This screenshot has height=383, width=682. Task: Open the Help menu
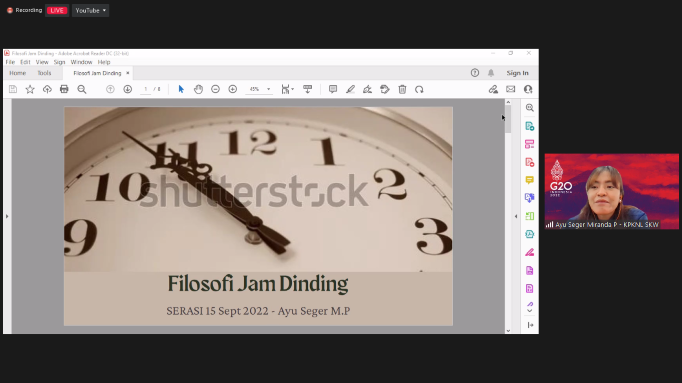(104, 62)
